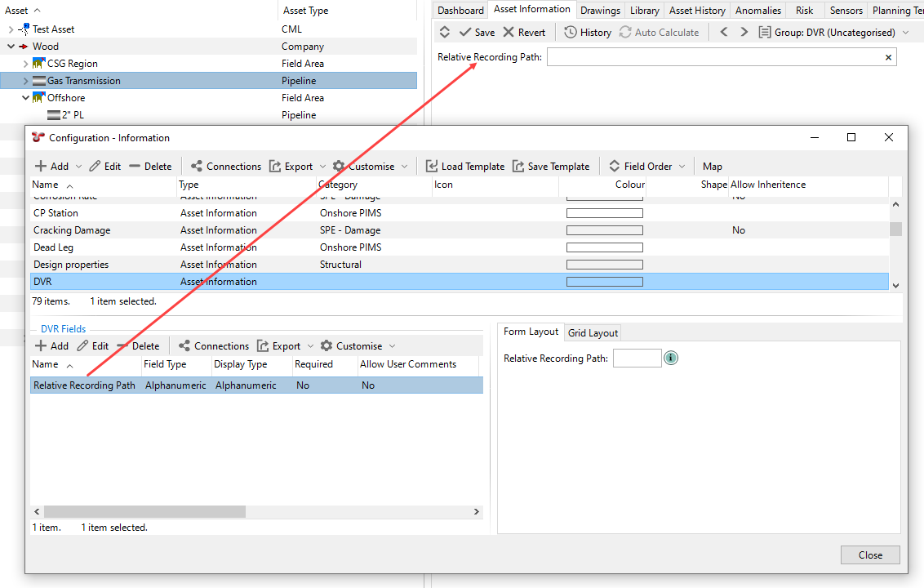Open Group: DVR (Uncategorised) dropdown

click(x=834, y=33)
